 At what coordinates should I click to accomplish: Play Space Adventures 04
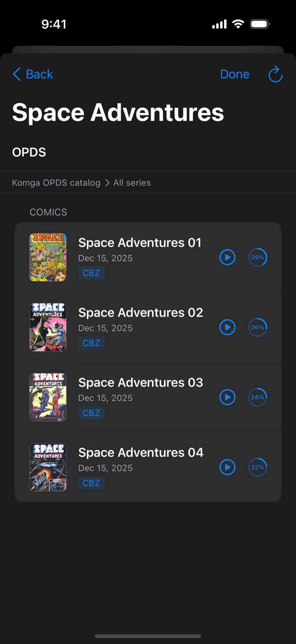point(228,467)
